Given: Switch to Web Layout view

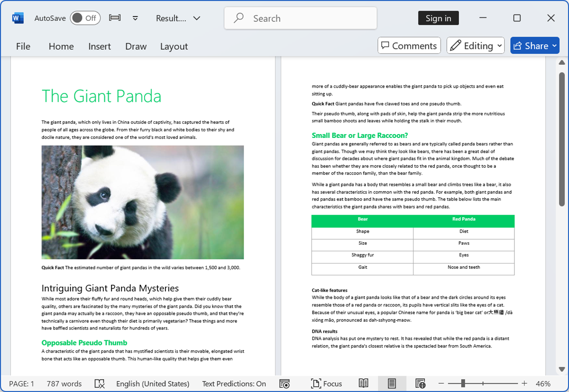Looking at the screenshot, I should coord(420,383).
